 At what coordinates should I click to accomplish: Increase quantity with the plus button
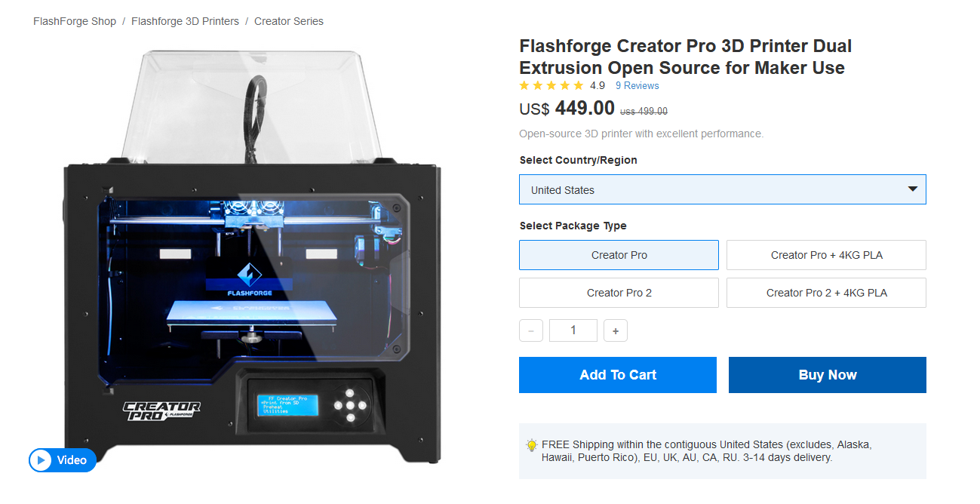[616, 330]
